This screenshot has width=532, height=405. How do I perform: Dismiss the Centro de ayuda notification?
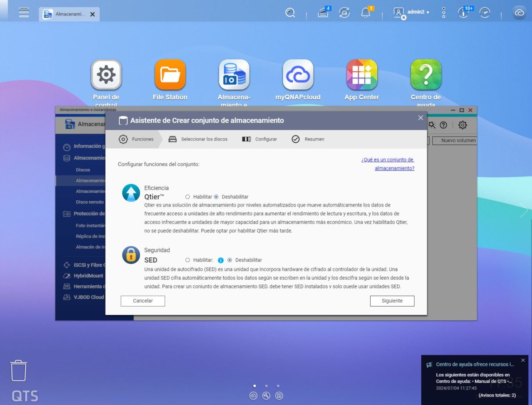(523, 360)
